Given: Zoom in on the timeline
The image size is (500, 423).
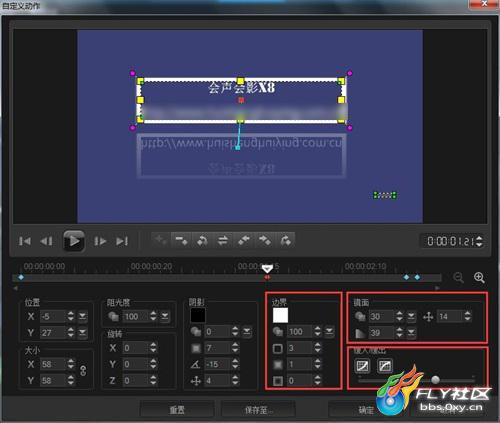Looking at the screenshot, I should (x=479, y=277).
